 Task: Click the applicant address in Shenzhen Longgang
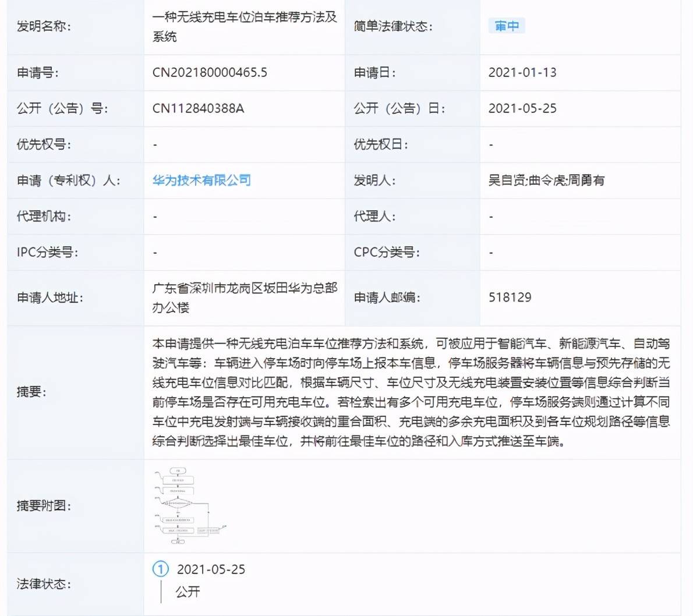[245, 298]
